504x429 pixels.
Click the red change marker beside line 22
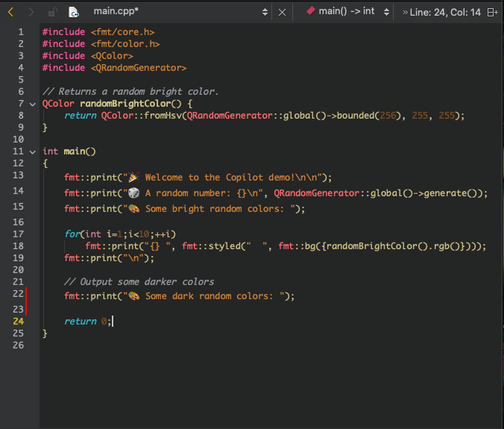26,296
